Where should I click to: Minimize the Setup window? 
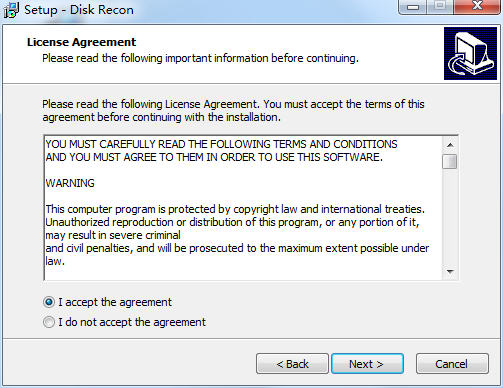(x=413, y=7)
